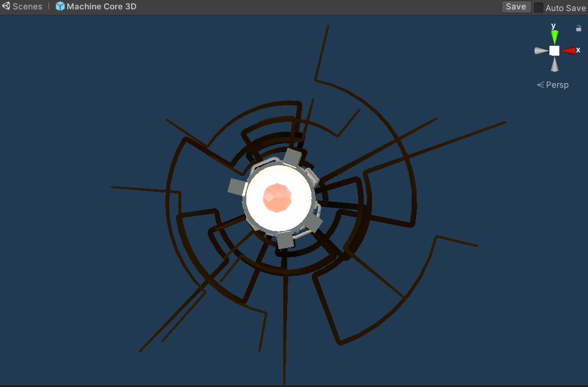Click the Save button
Image resolution: width=588 pixels, height=387 pixels.
coord(516,7)
